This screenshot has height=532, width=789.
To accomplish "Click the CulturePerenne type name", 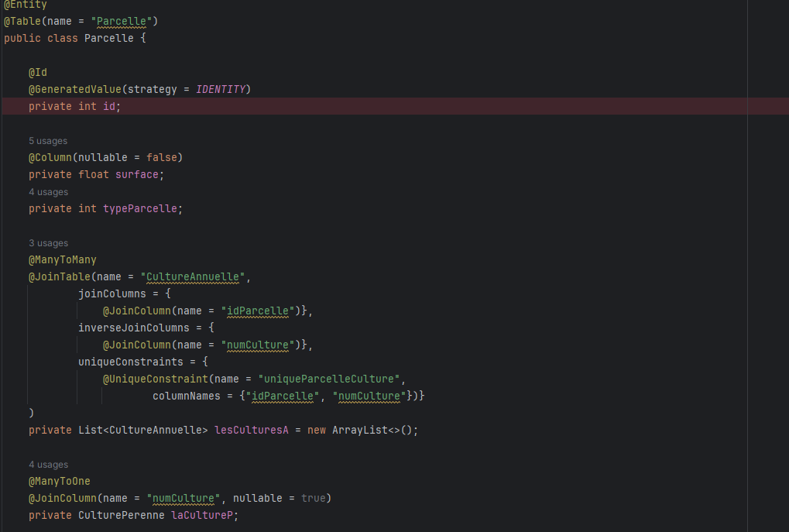I will [x=122, y=515].
